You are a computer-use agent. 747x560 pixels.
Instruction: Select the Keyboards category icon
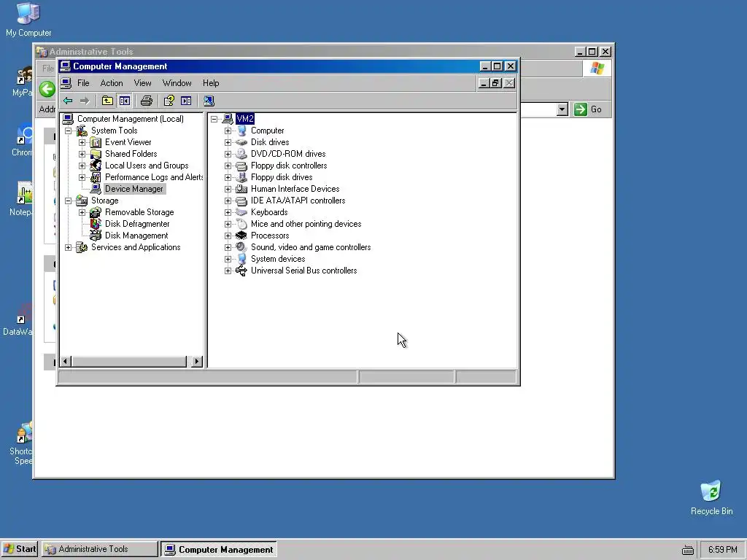[241, 212]
